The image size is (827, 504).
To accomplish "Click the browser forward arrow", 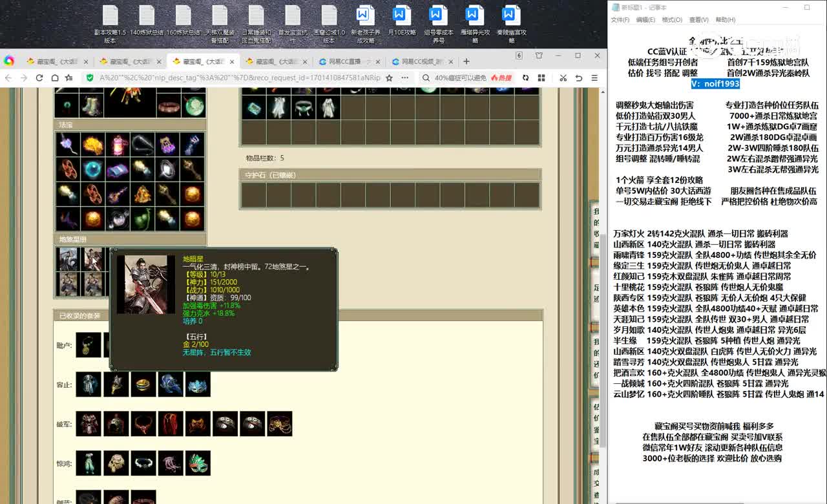I will pos(24,78).
